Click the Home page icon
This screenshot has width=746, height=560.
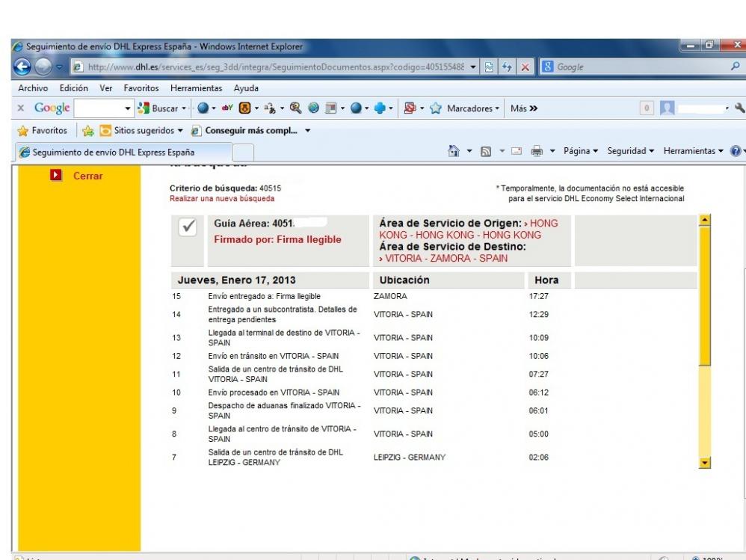pyautogui.click(x=454, y=151)
